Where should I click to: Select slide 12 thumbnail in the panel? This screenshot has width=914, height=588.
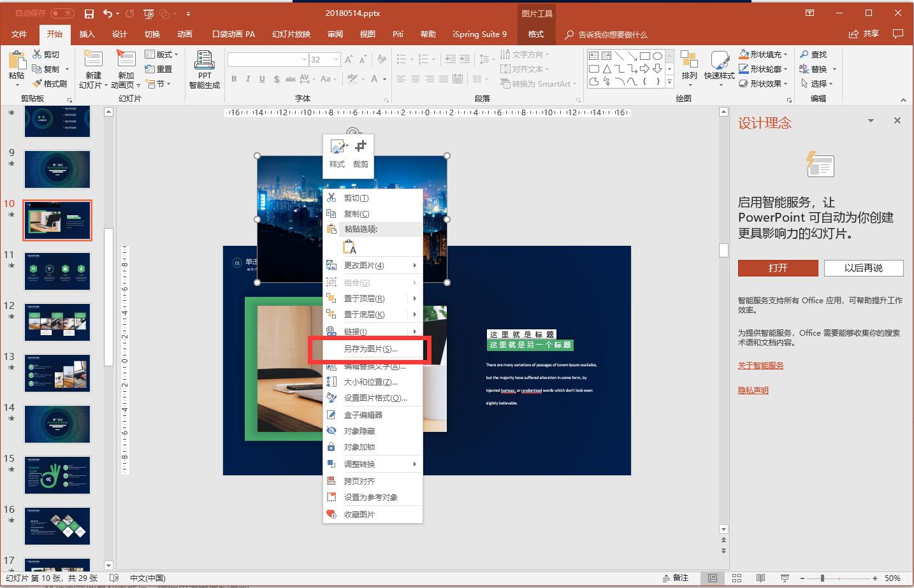tap(57, 322)
